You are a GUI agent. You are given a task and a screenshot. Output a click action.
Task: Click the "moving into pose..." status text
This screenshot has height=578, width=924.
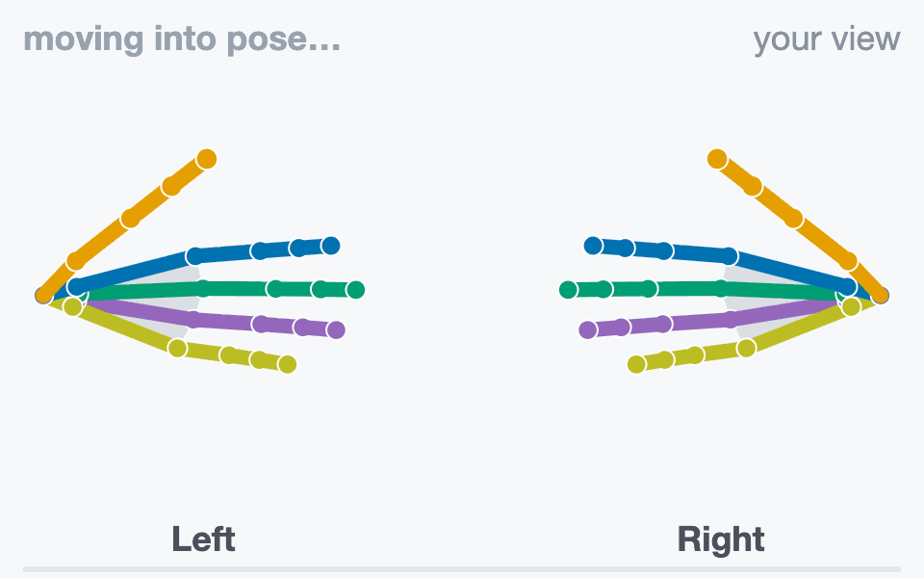[x=182, y=39]
